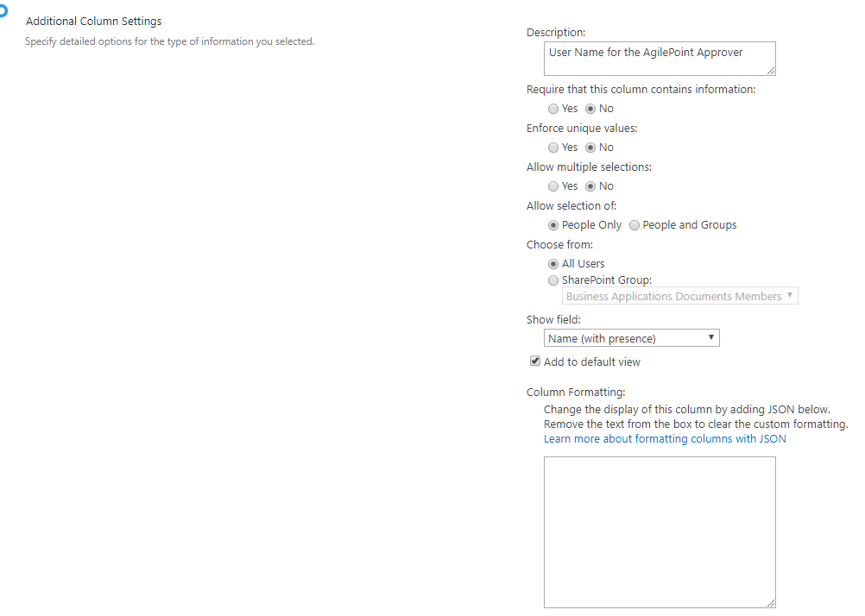Click the blue circle icon at top-left
The height and width of the screenshot is (616, 865).
point(3,9)
